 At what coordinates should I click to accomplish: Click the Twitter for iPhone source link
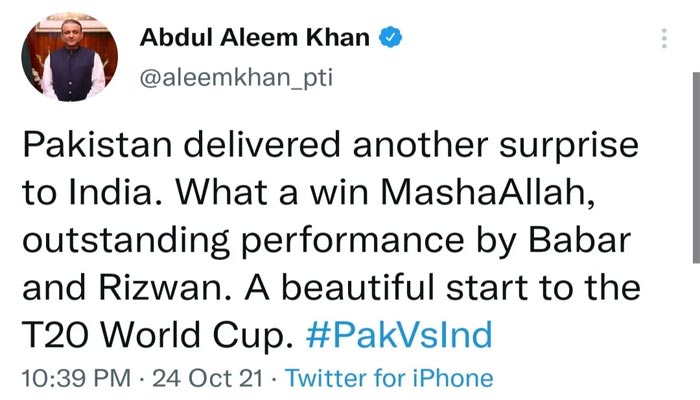pyautogui.click(x=389, y=379)
